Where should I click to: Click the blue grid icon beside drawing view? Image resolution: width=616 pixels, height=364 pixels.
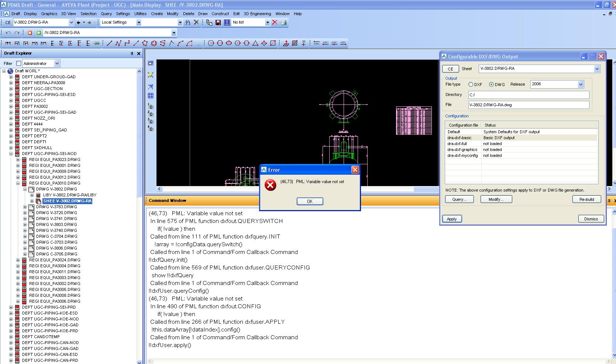(x=151, y=96)
